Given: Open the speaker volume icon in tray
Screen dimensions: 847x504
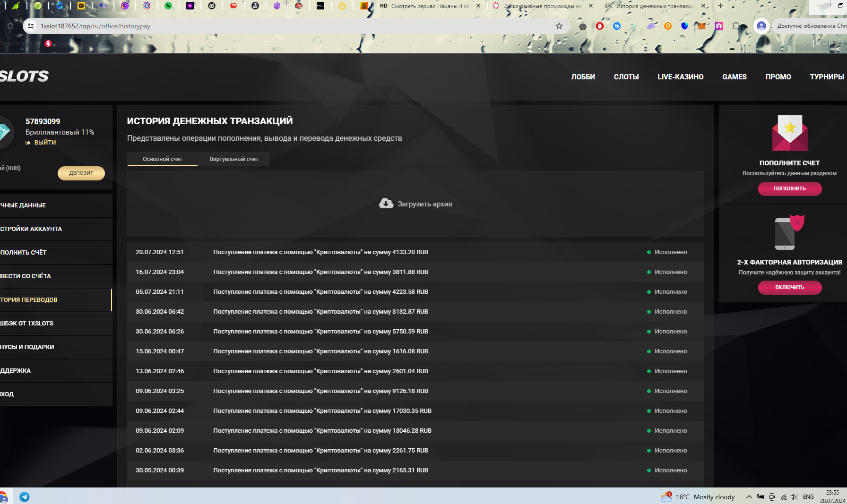Looking at the screenshot, I should pos(794,497).
